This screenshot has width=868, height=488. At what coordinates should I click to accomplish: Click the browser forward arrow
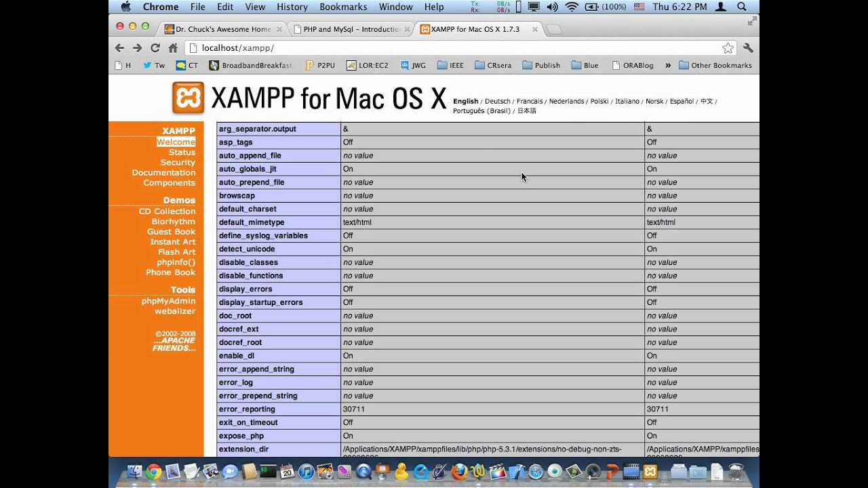tap(138, 48)
